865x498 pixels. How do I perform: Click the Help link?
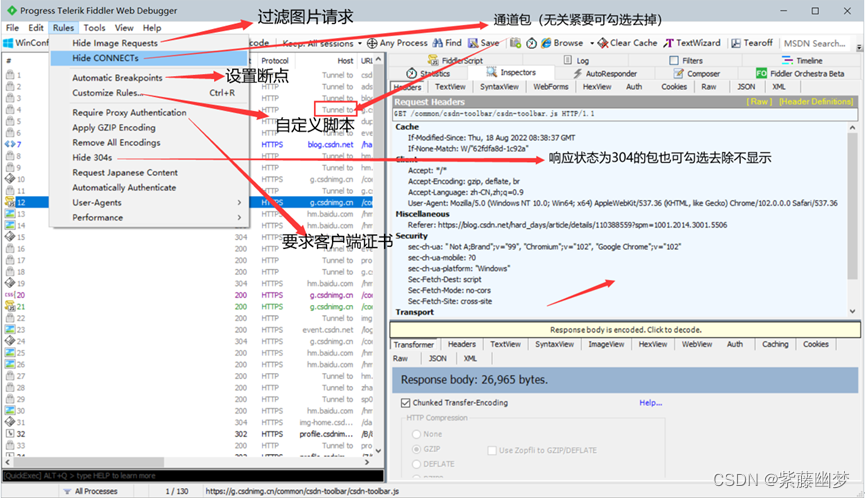click(x=650, y=403)
